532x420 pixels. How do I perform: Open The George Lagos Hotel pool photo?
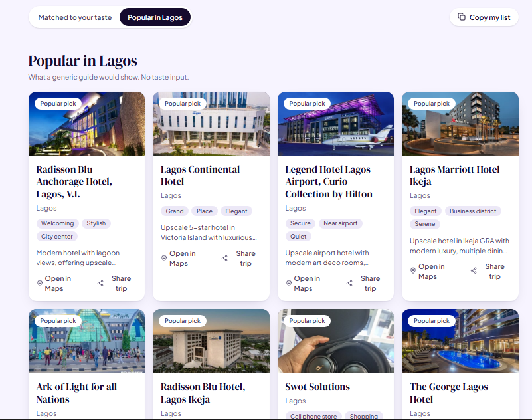point(460,341)
